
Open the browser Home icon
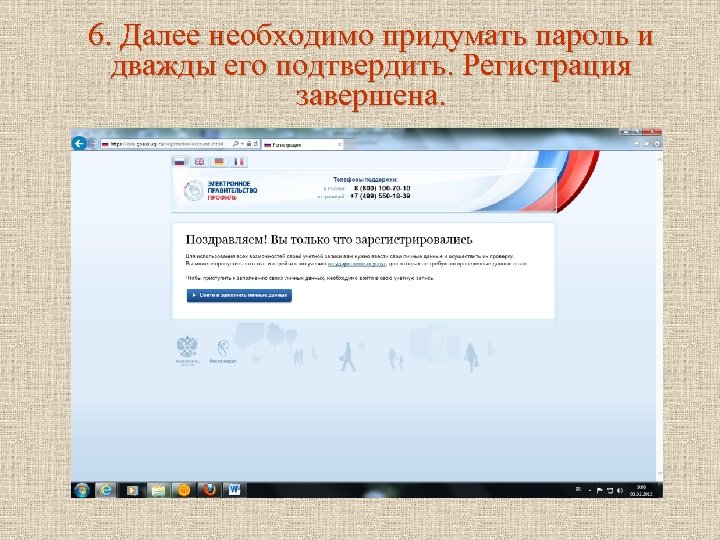click(636, 144)
